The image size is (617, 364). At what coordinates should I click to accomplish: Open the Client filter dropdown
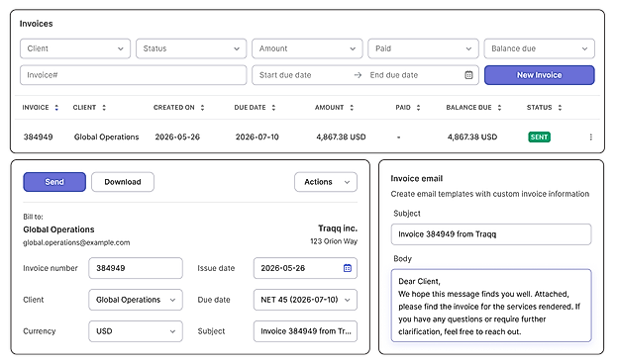(75, 48)
